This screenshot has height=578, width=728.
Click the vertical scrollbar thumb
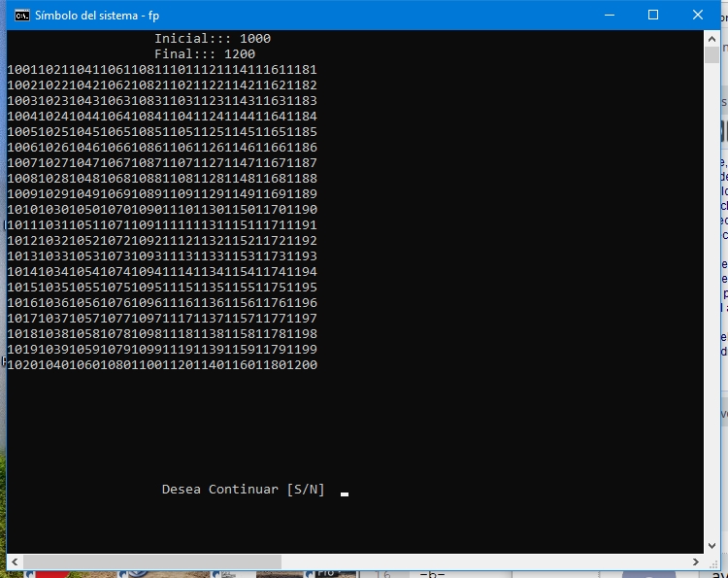tap(711, 54)
